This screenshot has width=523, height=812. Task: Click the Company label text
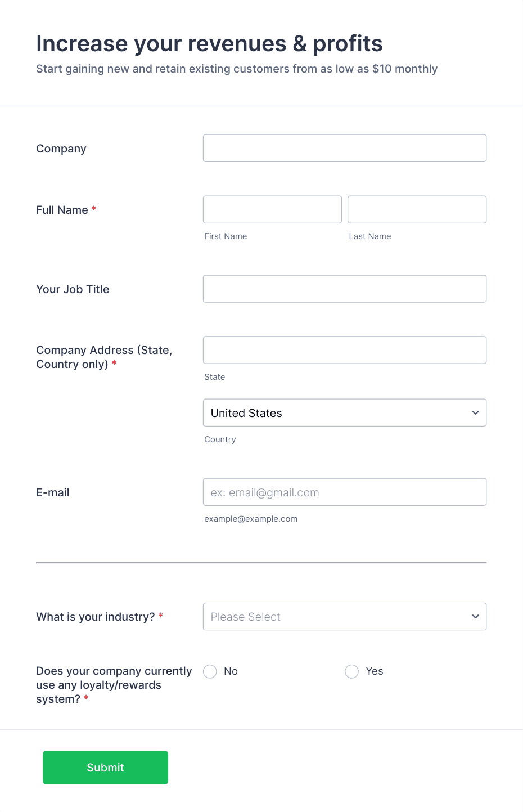[x=61, y=149]
